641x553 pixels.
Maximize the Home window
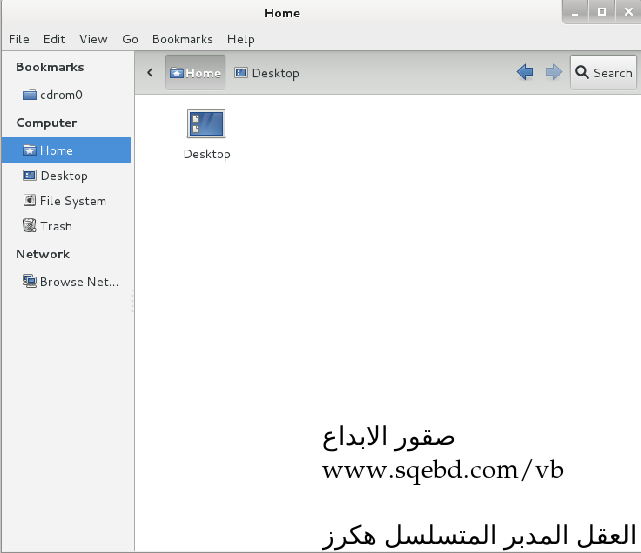coord(602,12)
